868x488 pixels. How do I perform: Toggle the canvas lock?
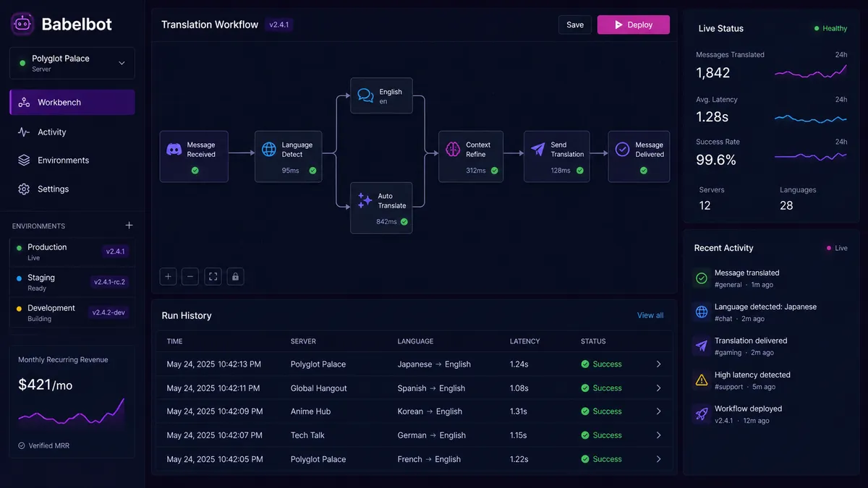[x=234, y=276]
